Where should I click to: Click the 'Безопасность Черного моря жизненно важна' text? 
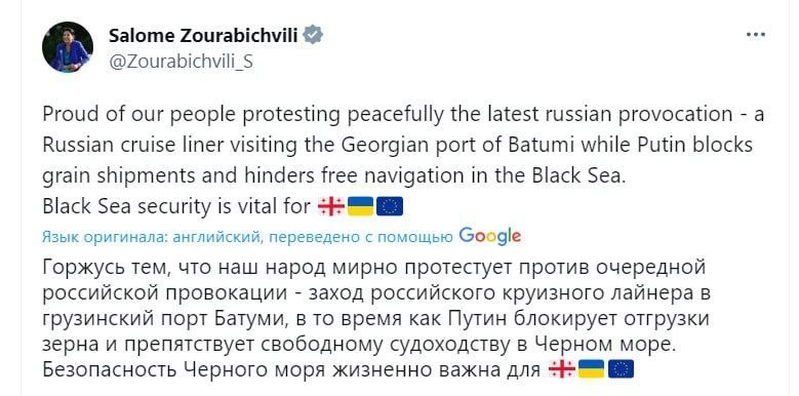point(291,369)
